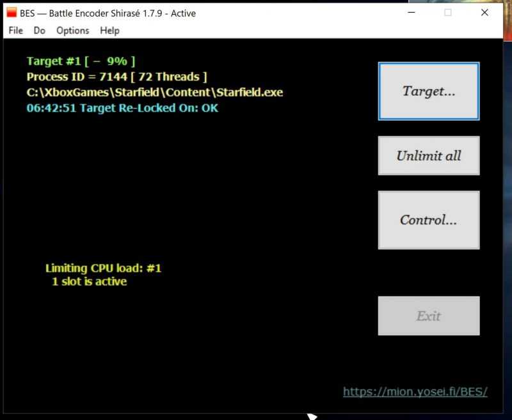Open the Control... dialog button

[x=429, y=220]
